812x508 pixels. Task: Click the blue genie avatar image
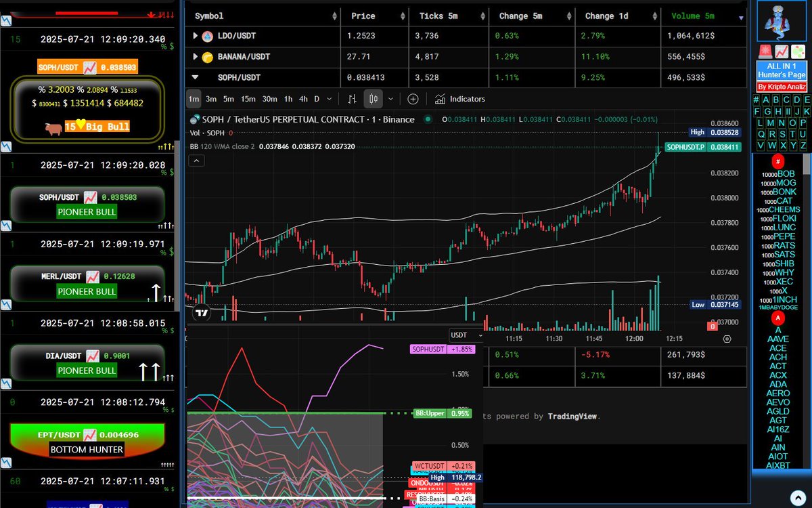782,22
